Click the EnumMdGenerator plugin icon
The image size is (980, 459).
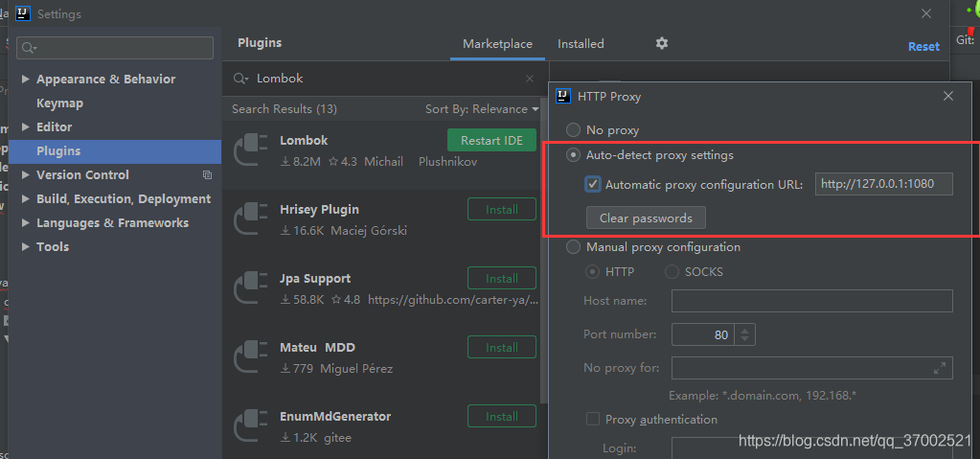(251, 426)
